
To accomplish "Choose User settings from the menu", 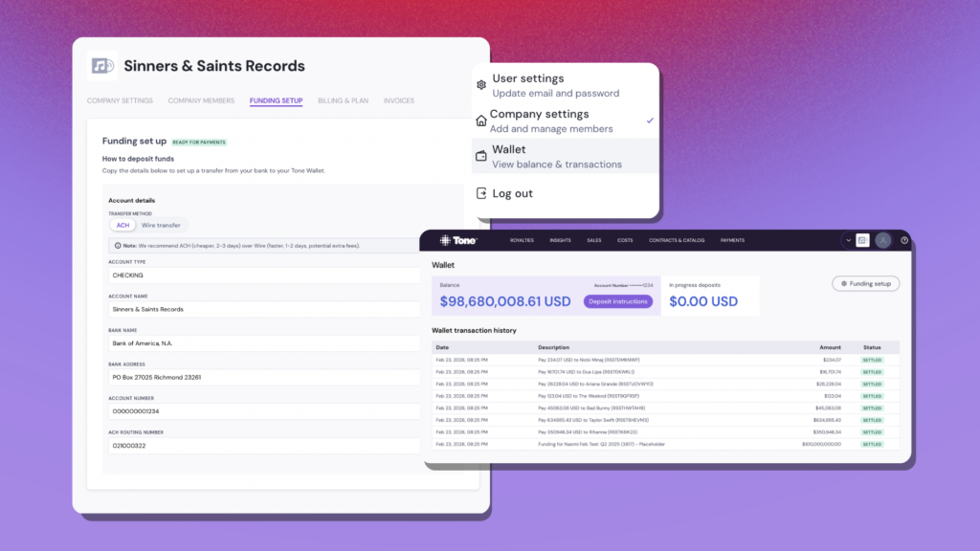I will (x=565, y=85).
